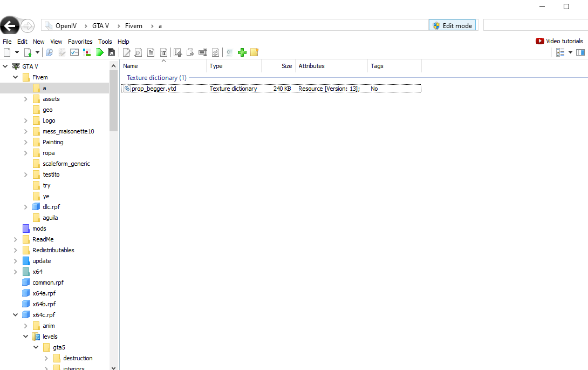Screen dimensions: 588x370
Task: Click the new folder toolbar icon
Action: pos(255,52)
